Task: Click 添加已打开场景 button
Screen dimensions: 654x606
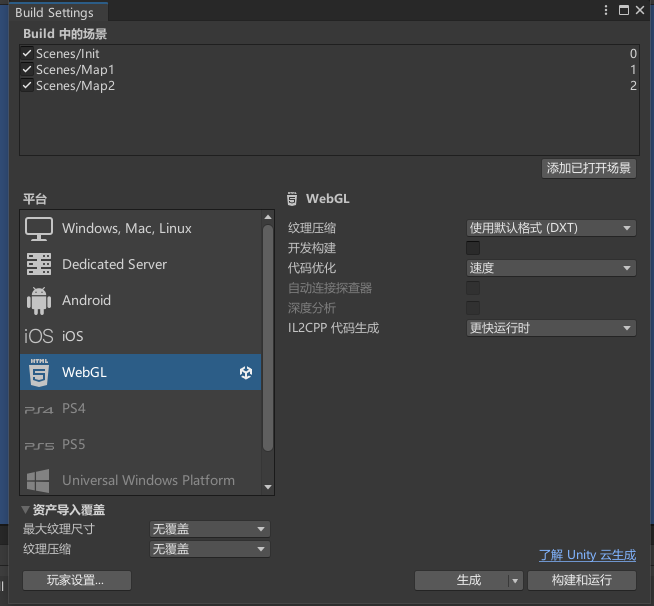Action: click(x=589, y=168)
